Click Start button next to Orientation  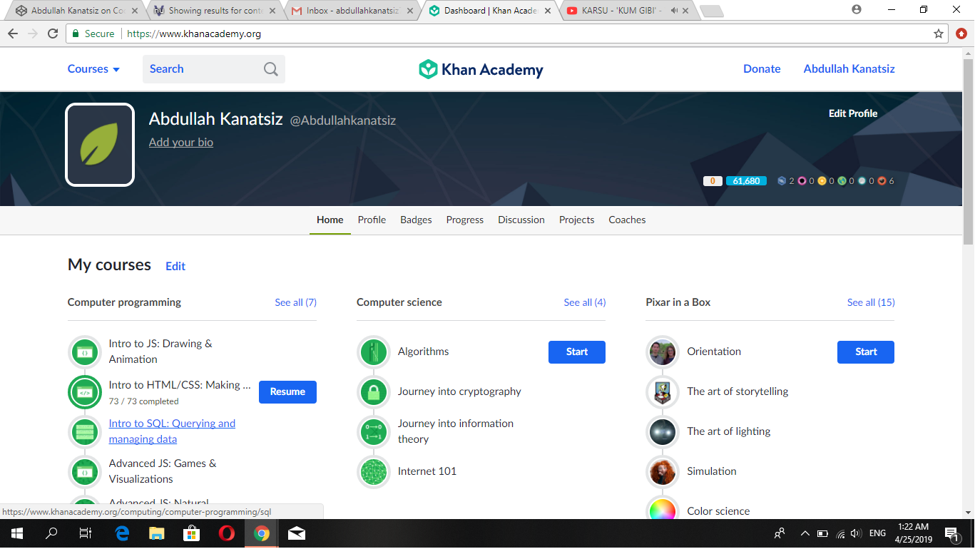(866, 352)
